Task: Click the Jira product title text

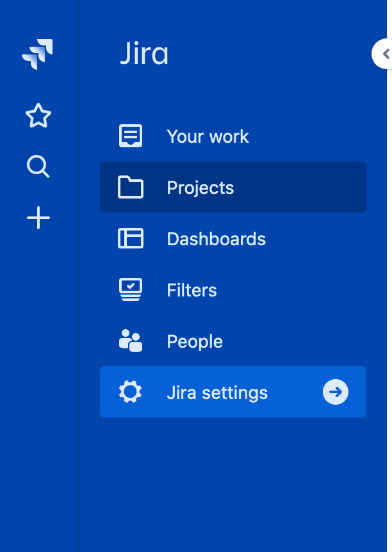Action: click(144, 54)
